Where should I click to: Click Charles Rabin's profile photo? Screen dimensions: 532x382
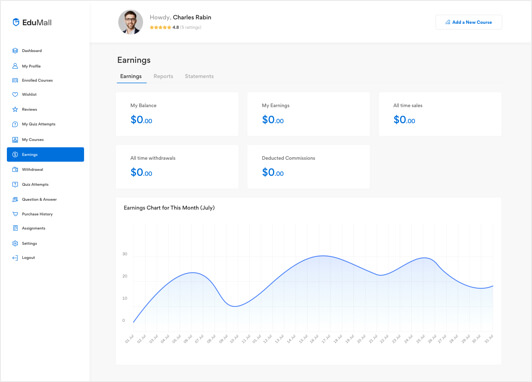point(130,22)
